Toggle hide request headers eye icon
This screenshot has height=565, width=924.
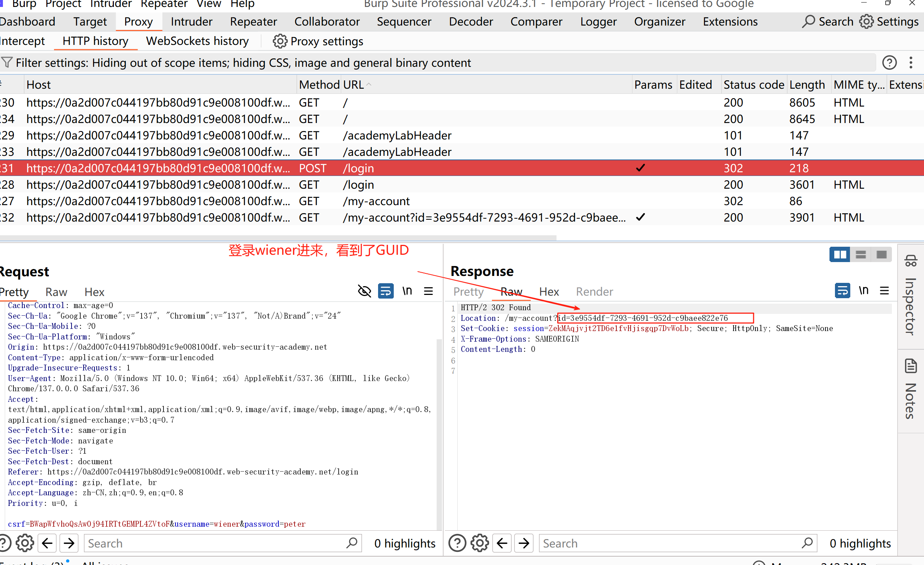tap(364, 291)
